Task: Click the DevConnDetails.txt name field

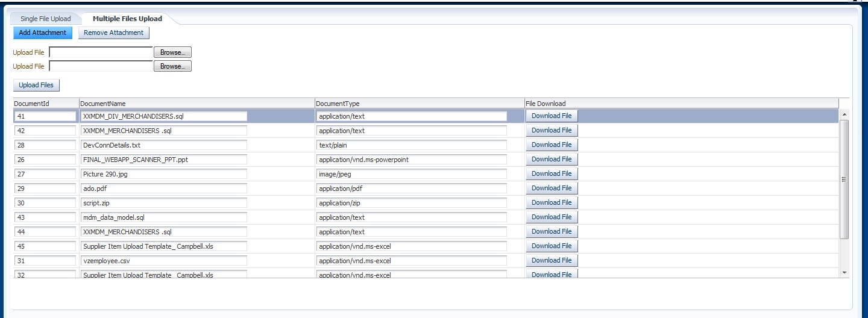Action: [164, 145]
